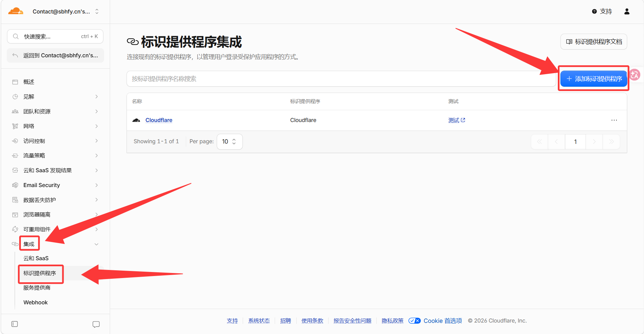Click the 团队和资源 icon

point(15,112)
